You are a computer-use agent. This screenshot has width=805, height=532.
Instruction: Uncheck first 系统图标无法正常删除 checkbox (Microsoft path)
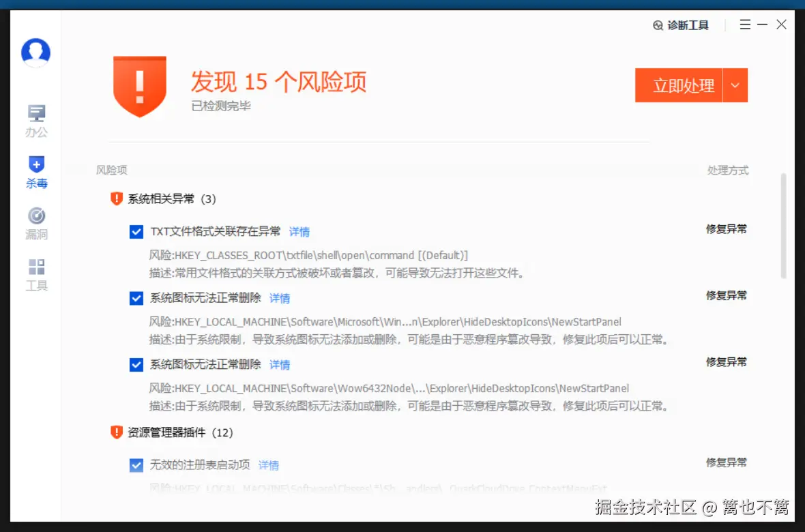[136, 298]
